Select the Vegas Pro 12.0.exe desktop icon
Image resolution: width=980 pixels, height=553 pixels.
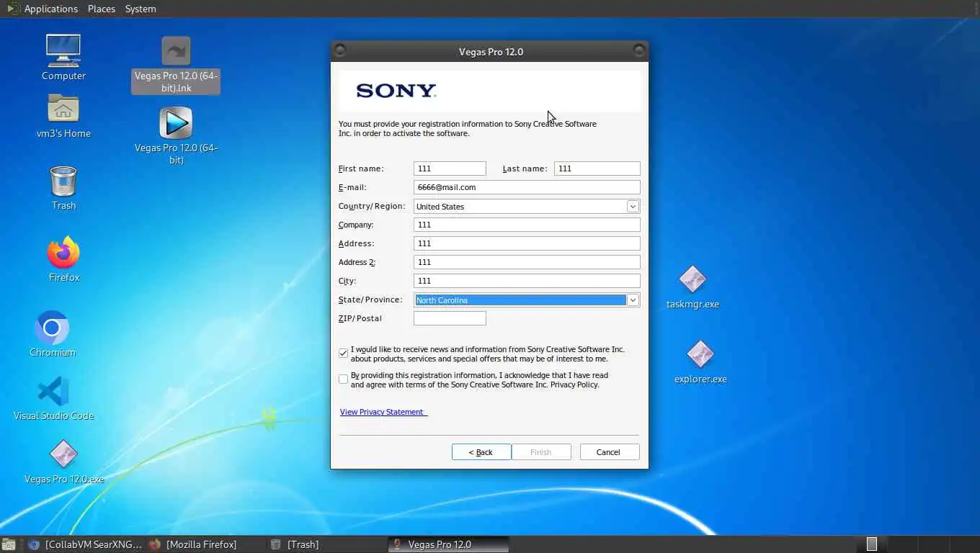63,454
